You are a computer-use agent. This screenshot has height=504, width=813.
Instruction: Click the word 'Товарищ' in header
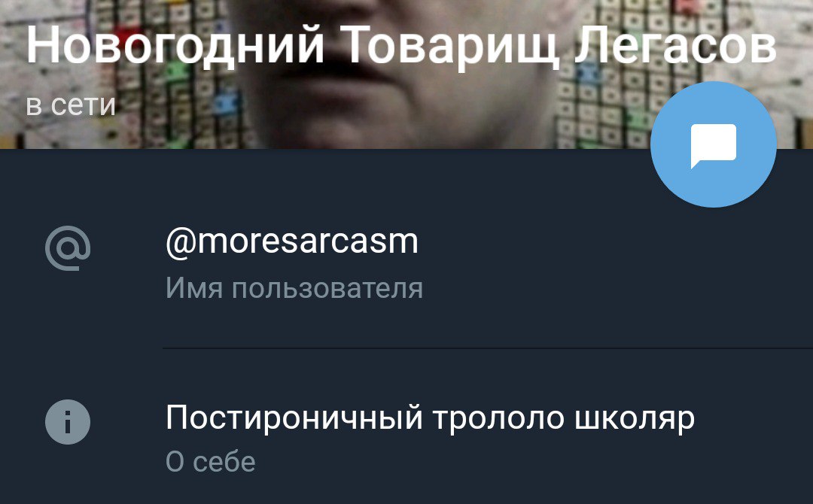(449, 46)
